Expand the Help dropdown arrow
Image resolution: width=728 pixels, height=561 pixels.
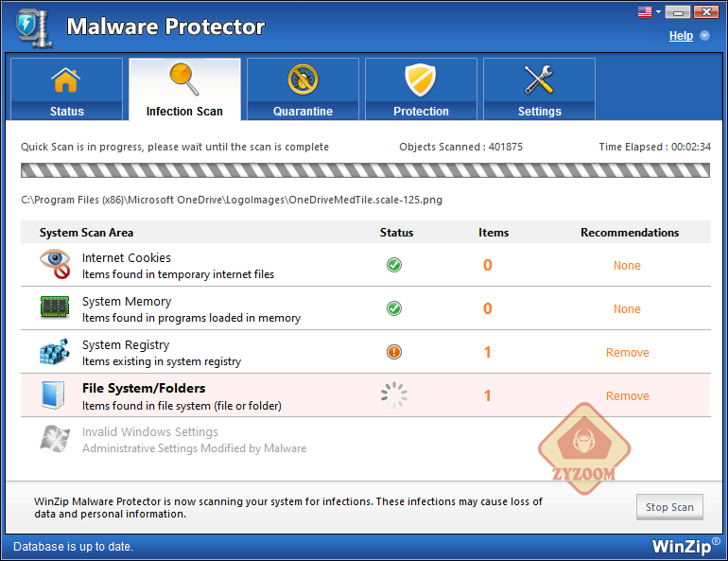point(704,36)
